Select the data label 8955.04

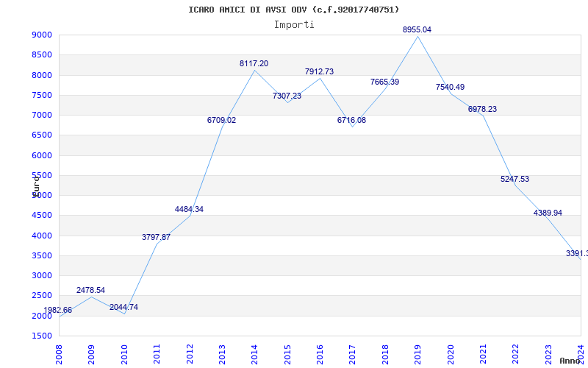point(417,29)
